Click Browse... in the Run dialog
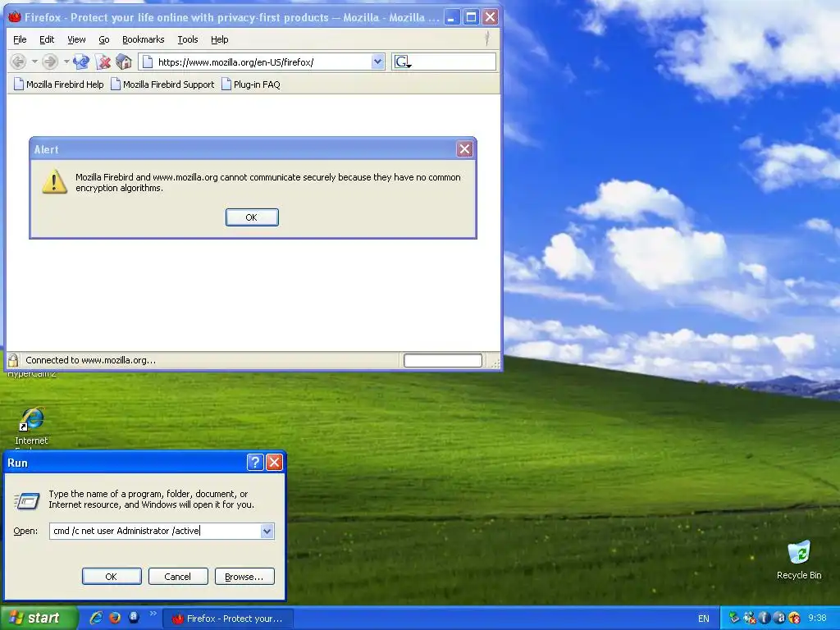840x630 pixels. point(244,577)
